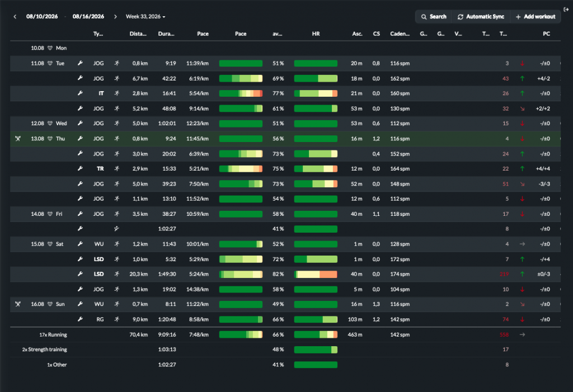Toggle Automatic Sync

[x=481, y=16]
